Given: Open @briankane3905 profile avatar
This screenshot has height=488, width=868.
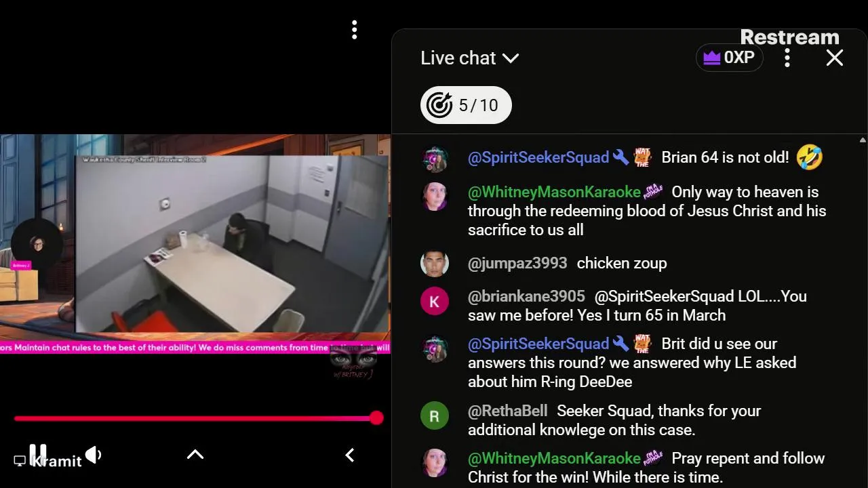Looking at the screenshot, I should pos(434,302).
